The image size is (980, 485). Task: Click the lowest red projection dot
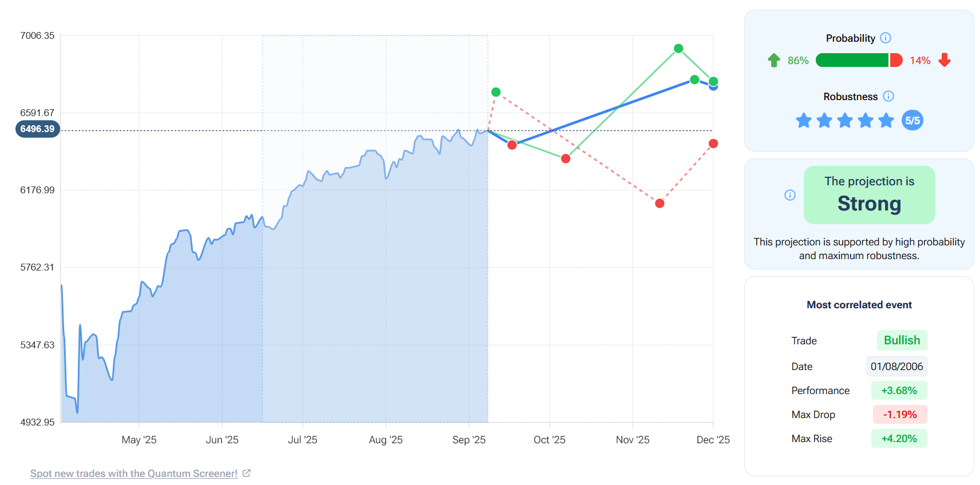(x=659, y=203)
